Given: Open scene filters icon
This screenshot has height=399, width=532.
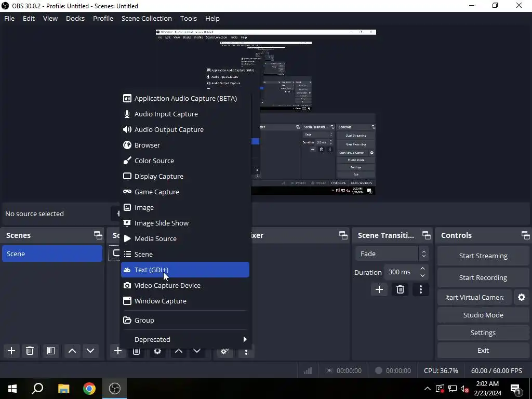Looking at the screenshot, I should 51,351.
